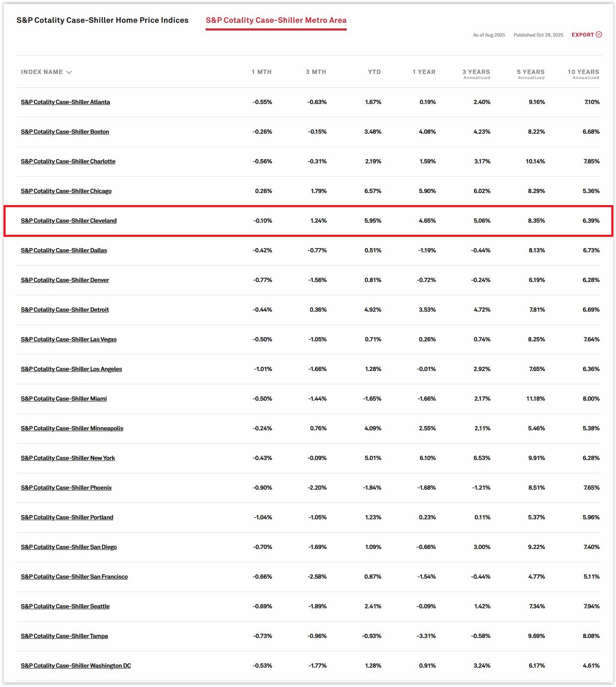Image resolution: width=616 pixels, height=687 pixels.
Task: Select the Case-Shiller San Francisco link
Action: point(74,577)
